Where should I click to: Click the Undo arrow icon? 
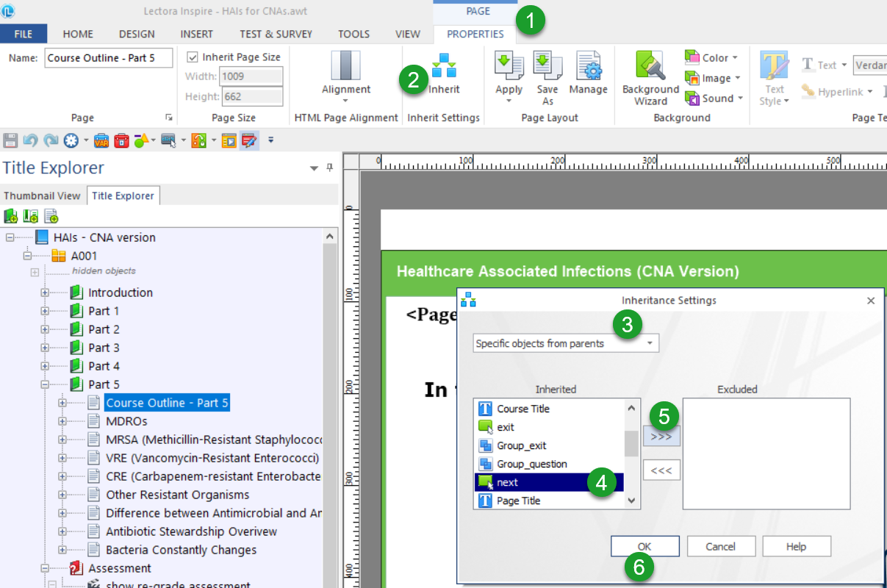click(30, 140)
